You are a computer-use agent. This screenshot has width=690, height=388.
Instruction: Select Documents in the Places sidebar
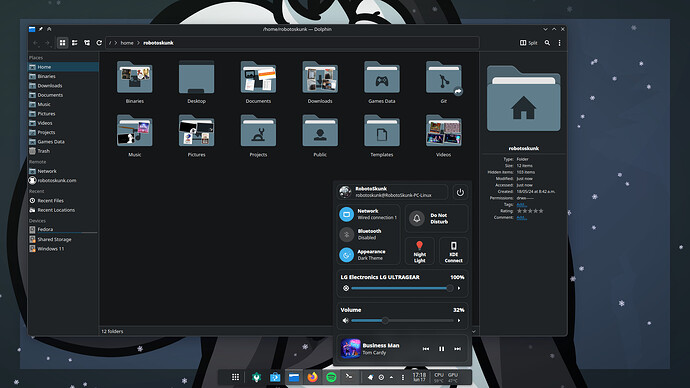[63, 95]
